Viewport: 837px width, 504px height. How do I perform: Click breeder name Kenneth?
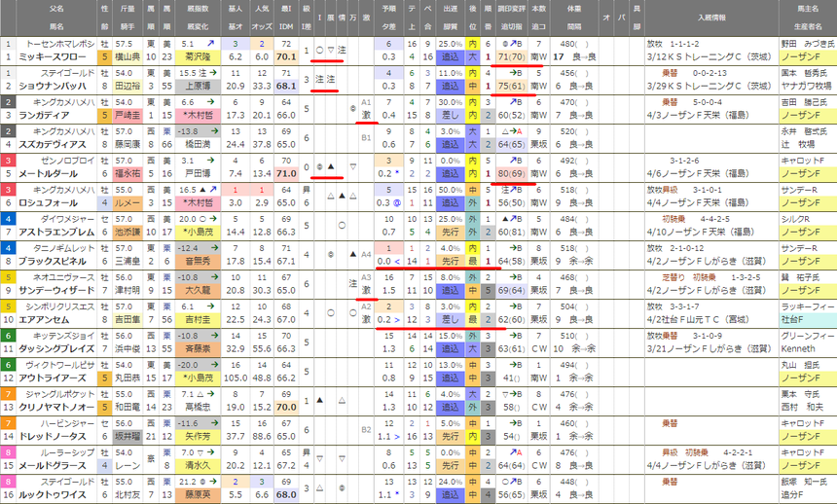click(798, 348)
